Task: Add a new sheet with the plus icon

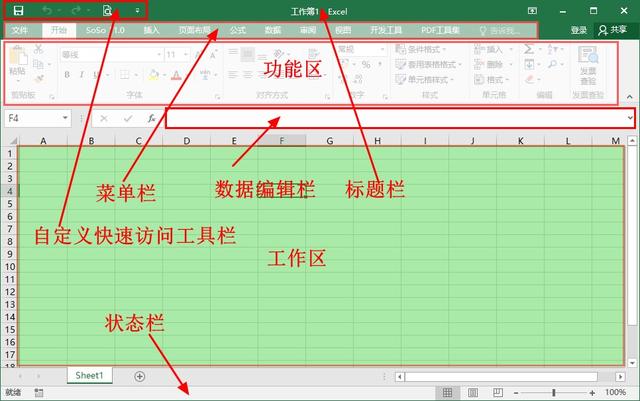Action: (x=140, y=376)
